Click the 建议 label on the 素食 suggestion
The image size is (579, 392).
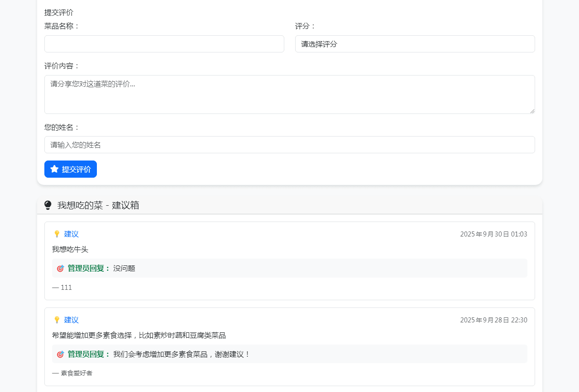click(71, 320)
